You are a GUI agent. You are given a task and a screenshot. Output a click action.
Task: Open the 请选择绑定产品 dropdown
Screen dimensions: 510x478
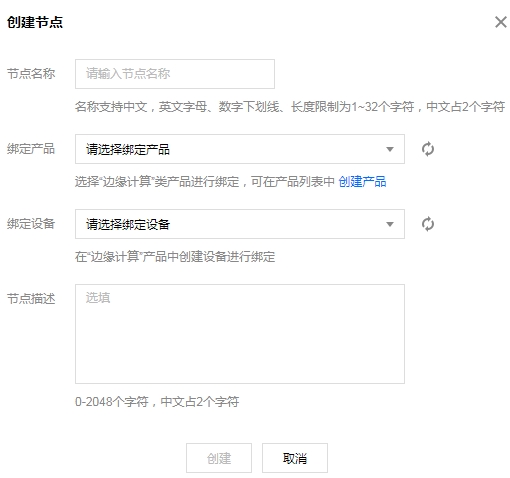(240, 149)
